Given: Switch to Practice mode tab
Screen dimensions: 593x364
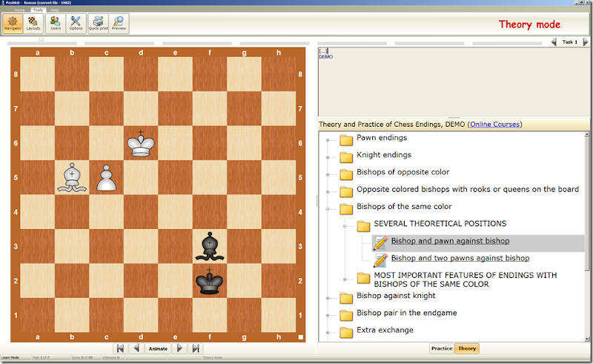Looking at the screenshot, I should point(442,348).
